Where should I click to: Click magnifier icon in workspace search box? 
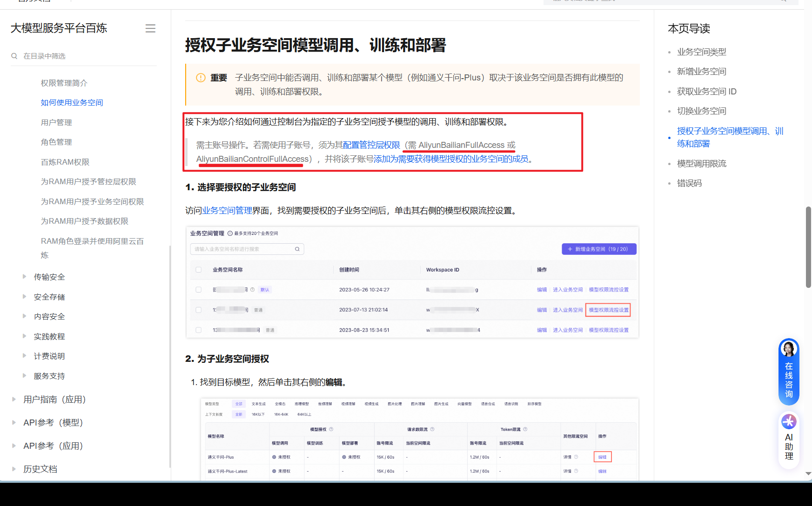point(297,249)
